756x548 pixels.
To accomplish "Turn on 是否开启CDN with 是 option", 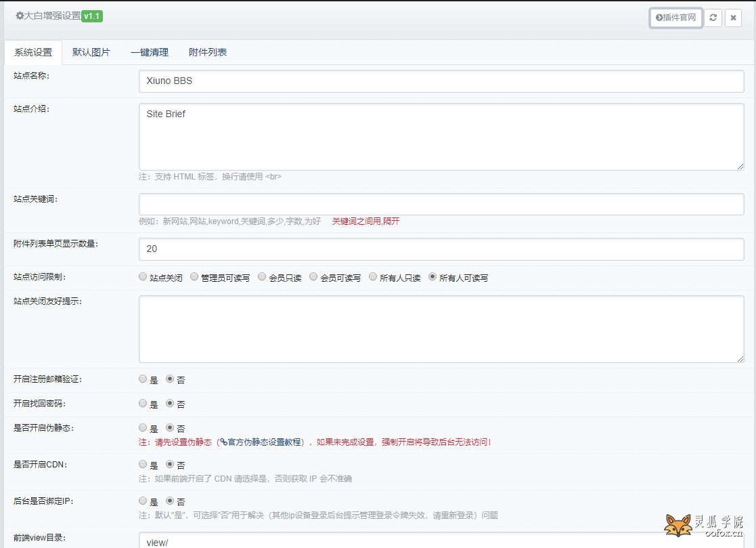I will 143,465.
